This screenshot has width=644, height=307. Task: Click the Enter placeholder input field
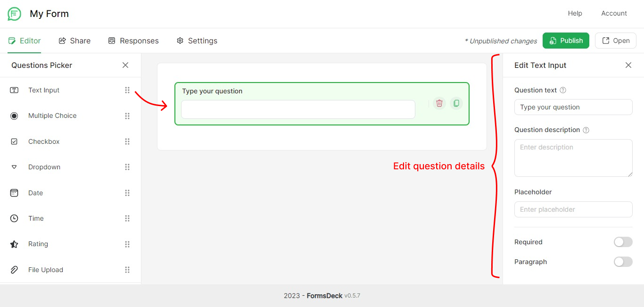[573, 209]
